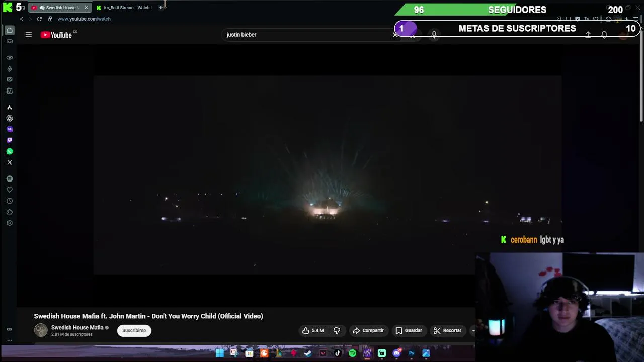The width and height of the screenshot is (644, 362).
Task: Dislike the Swedish House Mafia video
Action: (x=337, y=330)
